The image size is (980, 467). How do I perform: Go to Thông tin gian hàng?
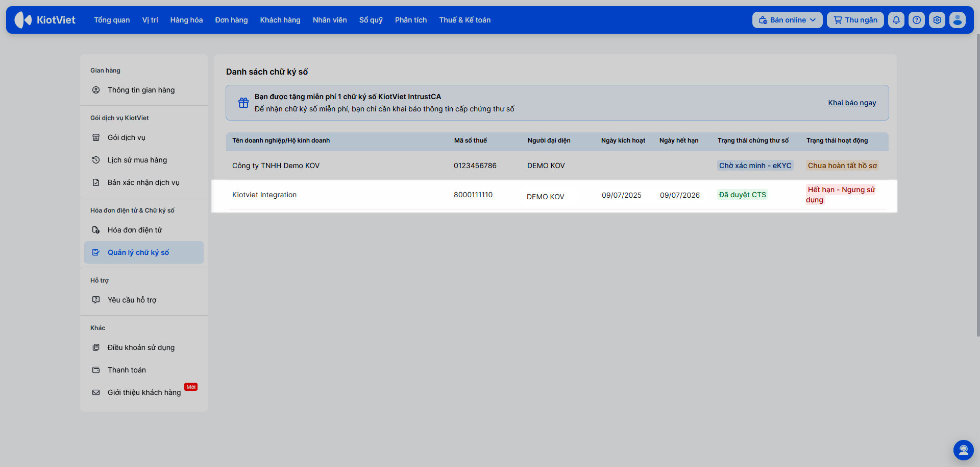(x=144, y=90)
